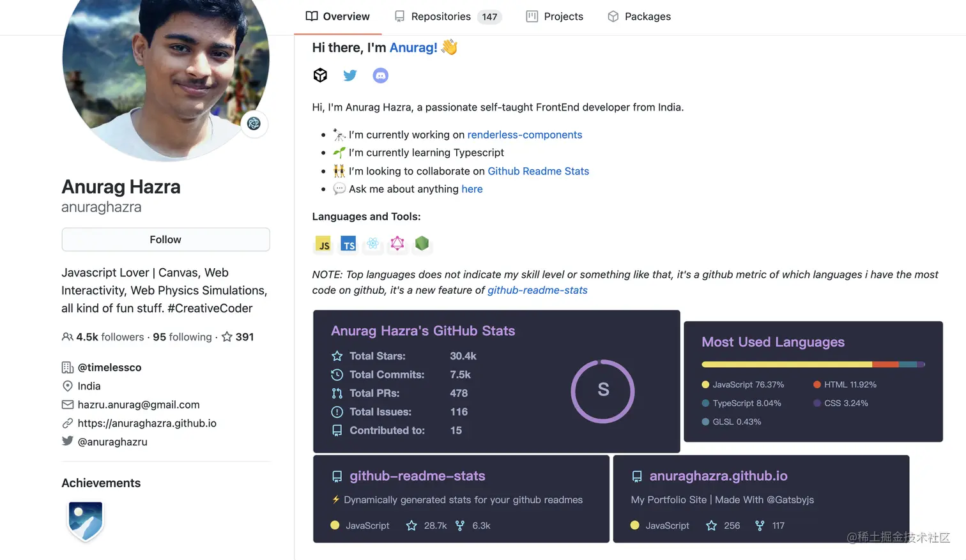Image resolution: width=966 pixels, height=560 pixels.
Task: Click the star icon next to 256
Action: point(711,526)
